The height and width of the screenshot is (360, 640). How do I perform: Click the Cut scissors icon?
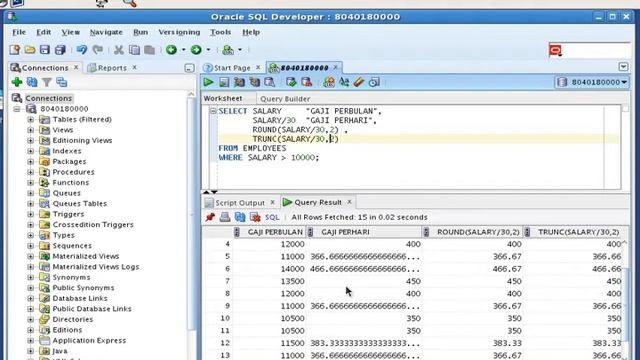pyautogui.click(x=119, y=50)
